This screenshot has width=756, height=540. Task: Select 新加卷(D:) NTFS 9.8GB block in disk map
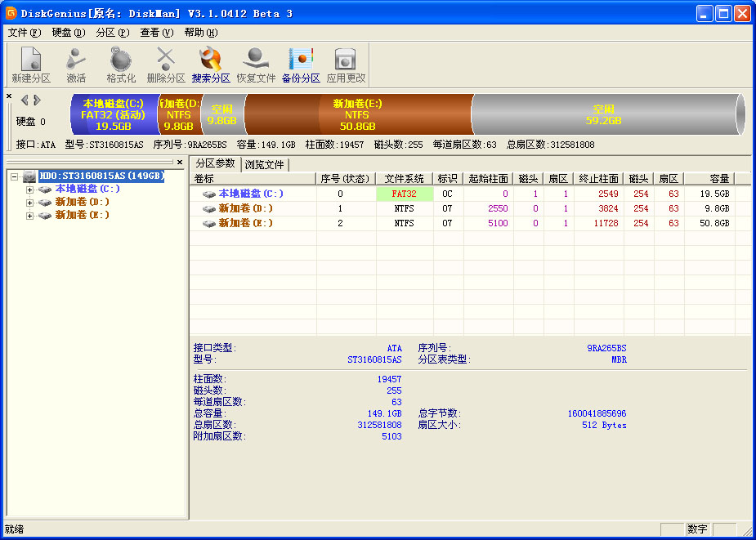(x=179, y=114)
